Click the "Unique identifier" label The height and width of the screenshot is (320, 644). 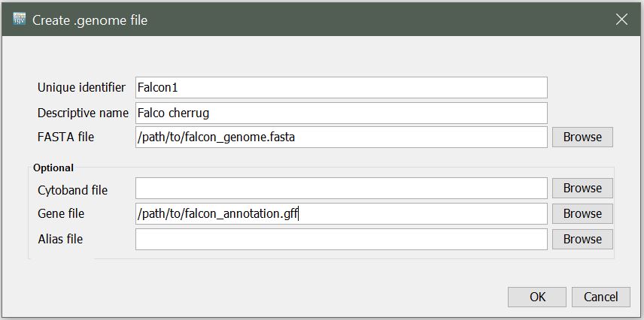(81, 87)
